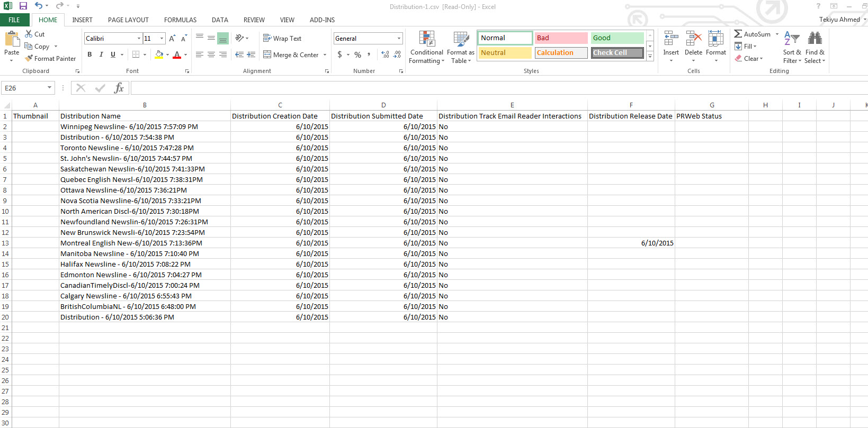The height and width of the screenshot is (428, 868).
Task: Toggle Wrap Text for the cell
Action: coord(282,39)
